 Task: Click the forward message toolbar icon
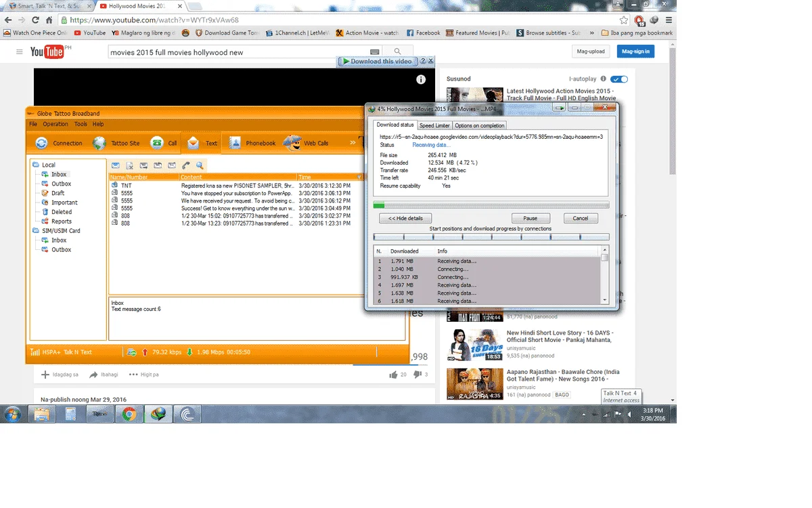pos(158,165)
